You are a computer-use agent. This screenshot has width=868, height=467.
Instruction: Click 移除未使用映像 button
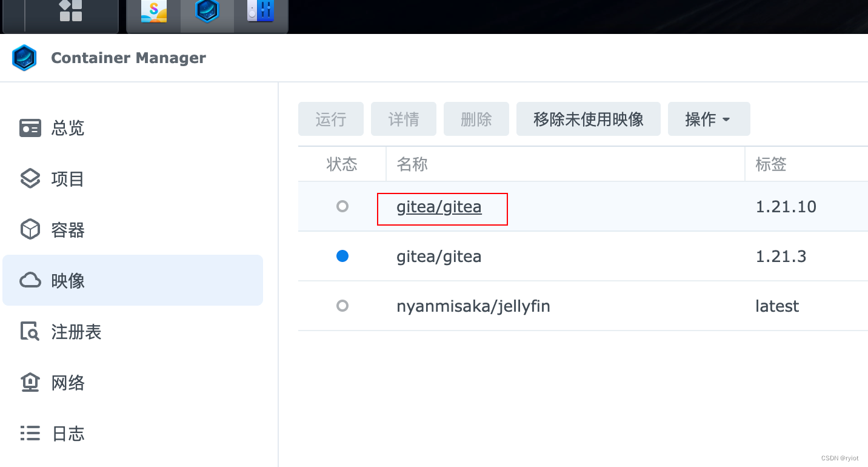click(589, 119)
